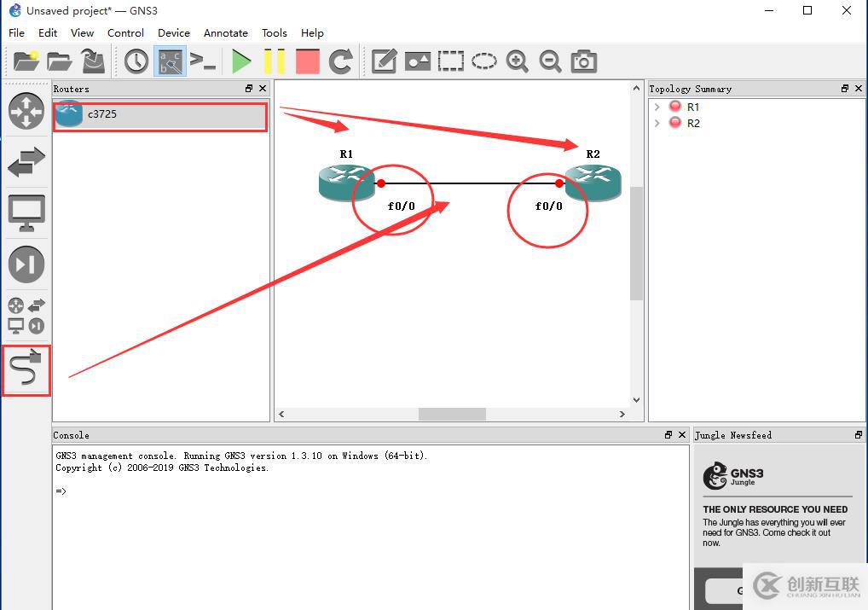Screen dimensions: 868x610
Task: Toggle show interface labels button
Action: click(170, 61)
